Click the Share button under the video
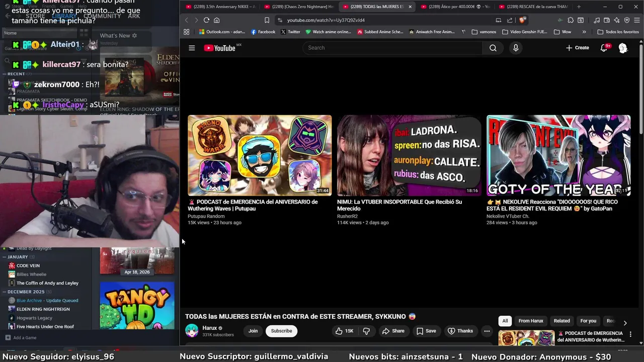 tap(393, 331)
